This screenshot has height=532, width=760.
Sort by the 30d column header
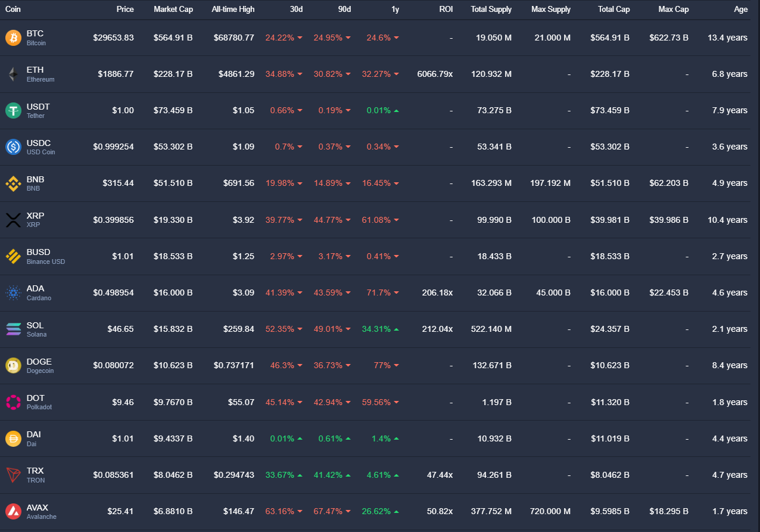[296, 10]
